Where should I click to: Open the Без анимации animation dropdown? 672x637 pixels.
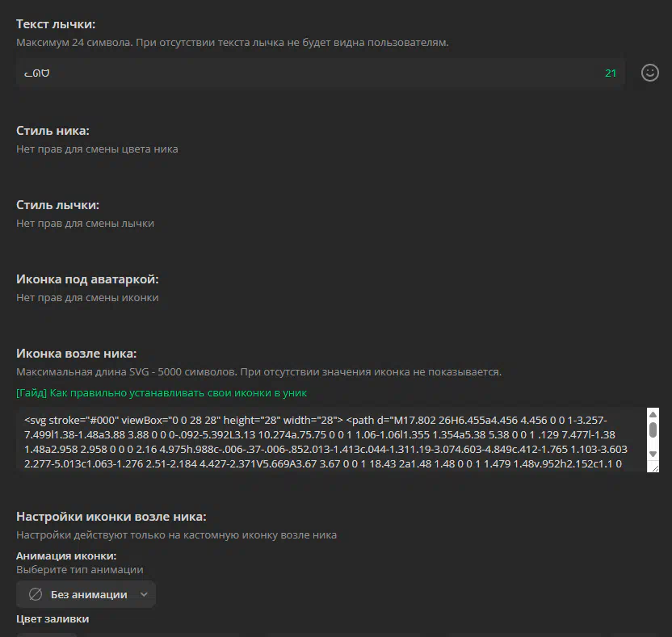coord(86,594)
